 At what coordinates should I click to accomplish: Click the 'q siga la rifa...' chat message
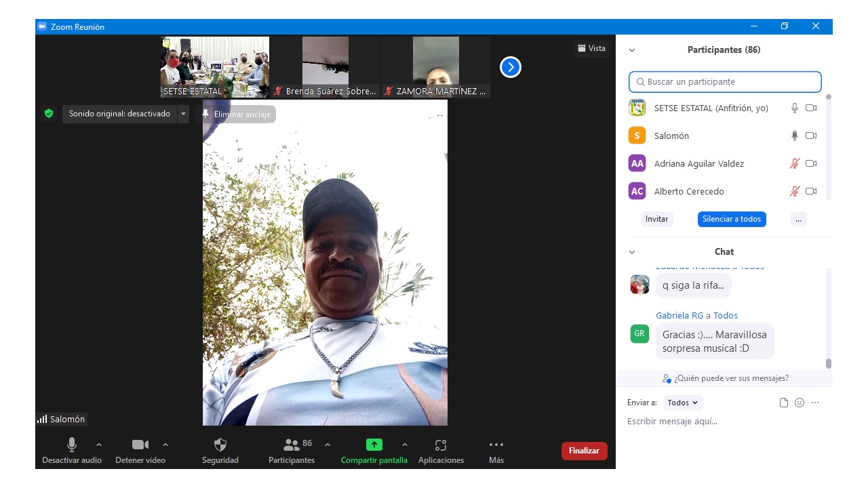tap(693, 285)
